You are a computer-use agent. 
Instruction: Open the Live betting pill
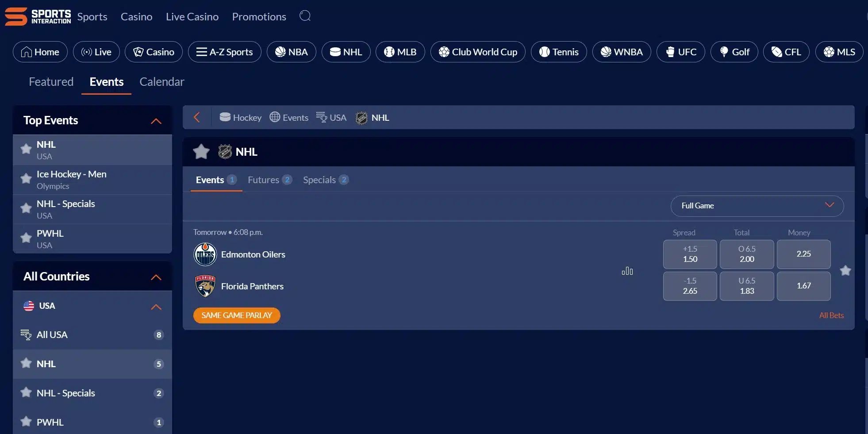click(96, 52)
